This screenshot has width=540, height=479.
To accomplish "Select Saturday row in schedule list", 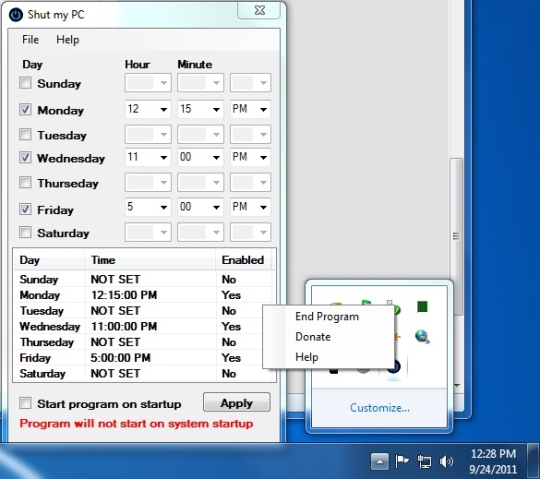I will point(144,373).
